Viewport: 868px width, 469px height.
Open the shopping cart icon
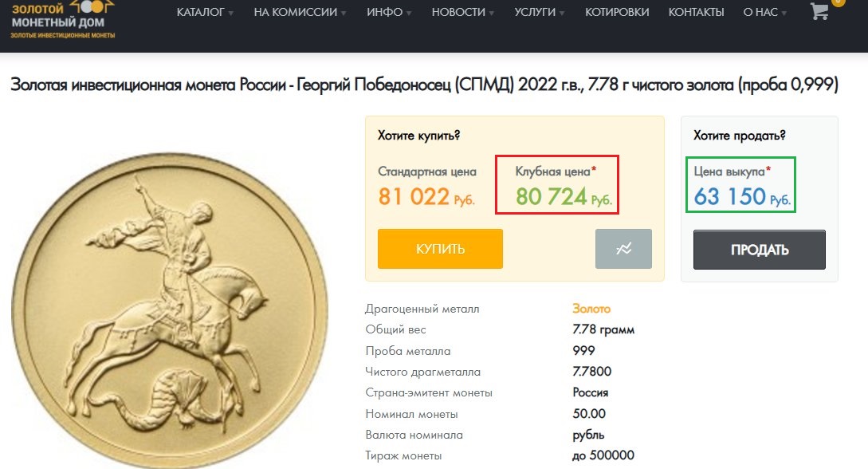(x=819, y=11)
